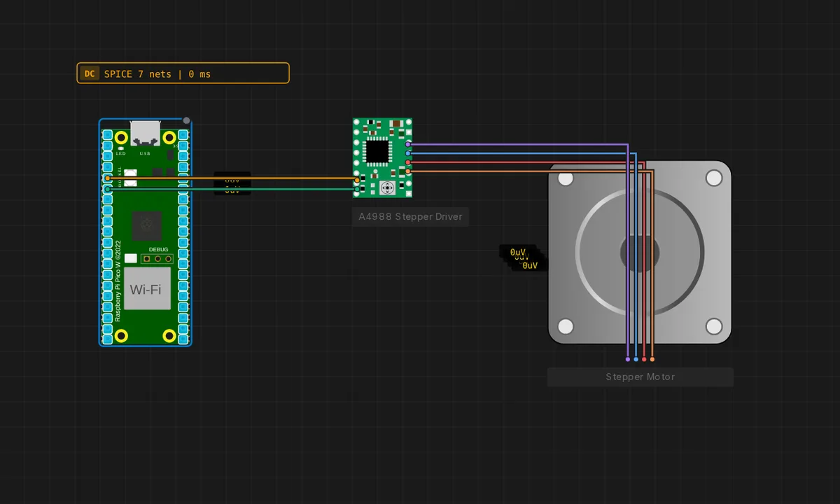Click the middle pin of the DEBUG header
Image resolution: width=840 pixels, height=504 pixels.
click(158, 258)
